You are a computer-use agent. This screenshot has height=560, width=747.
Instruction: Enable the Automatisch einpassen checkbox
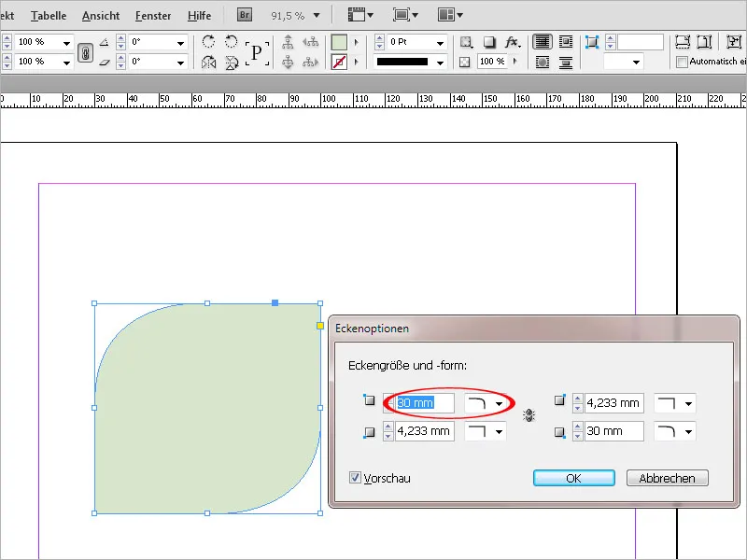(683, 62)
